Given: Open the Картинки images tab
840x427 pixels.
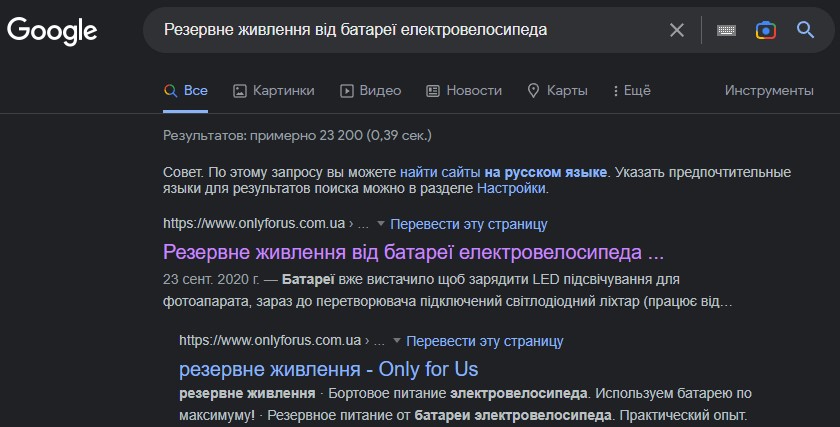Looking at the screenshot, I should pyautogui.click(x=273, y=90).
